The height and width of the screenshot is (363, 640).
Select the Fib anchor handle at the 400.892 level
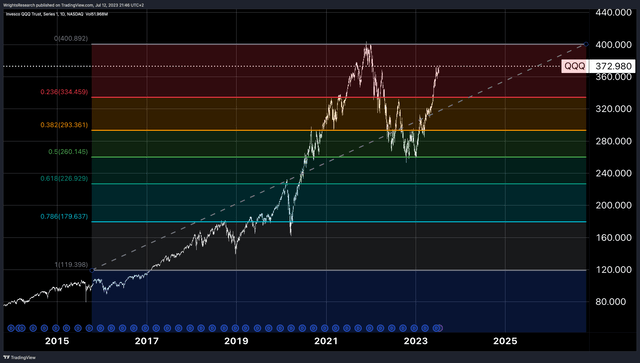pos(586,44)
